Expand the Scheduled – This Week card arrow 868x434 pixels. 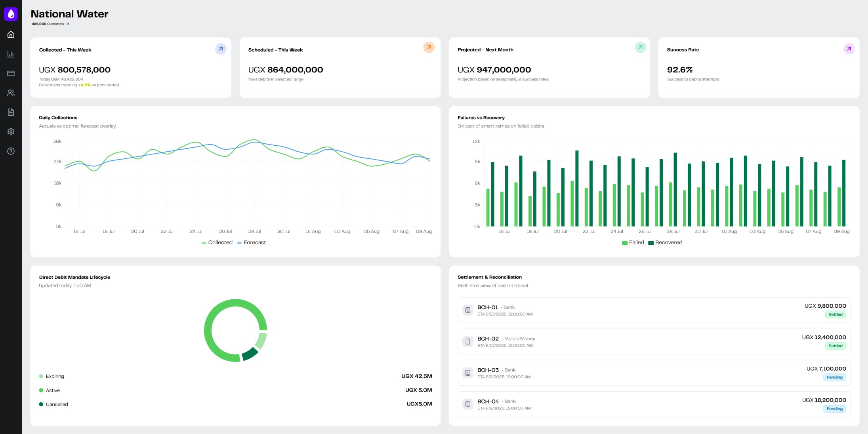429,47
